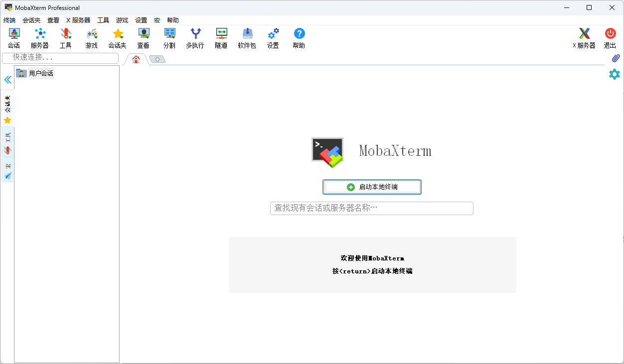624x364 pixels.
Task: Open the 服务器 (Servers) toolbar icon
Action: pyautogui.click(x=40, y=38)
